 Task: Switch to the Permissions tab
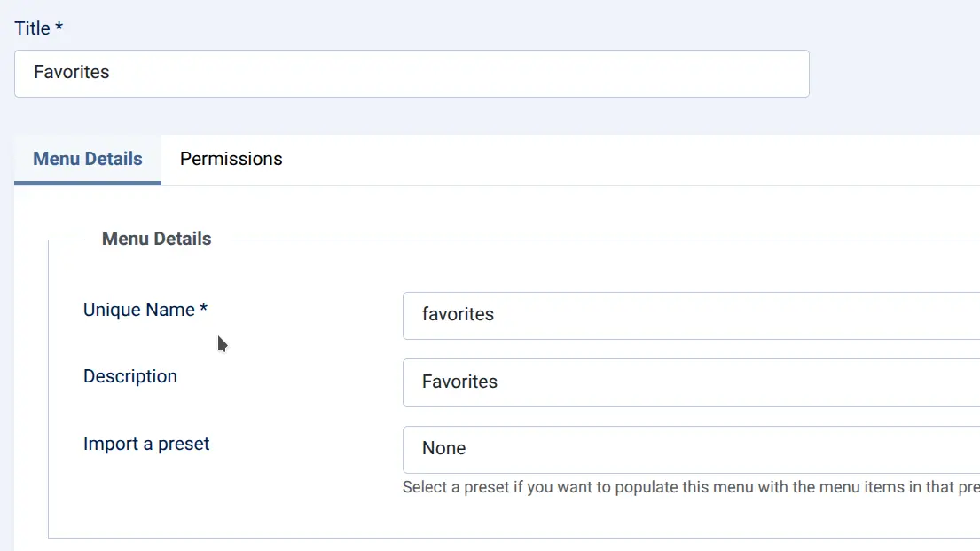tap(231, 159)
